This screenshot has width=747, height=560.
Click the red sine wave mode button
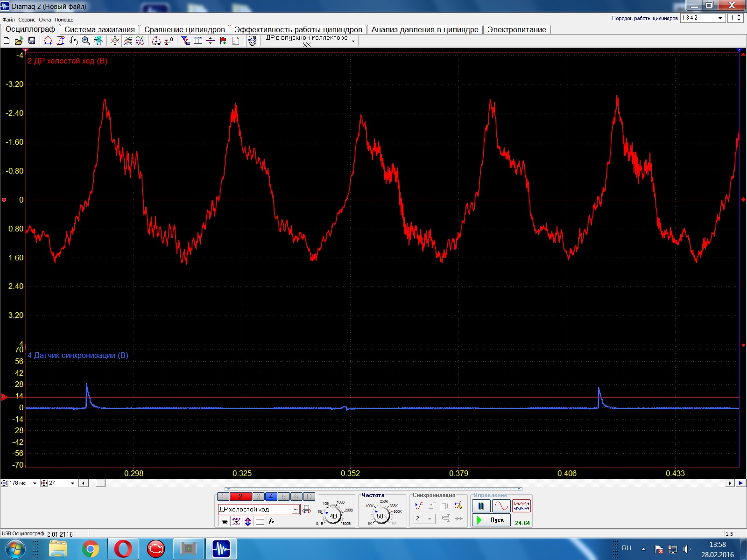point(501,506)
